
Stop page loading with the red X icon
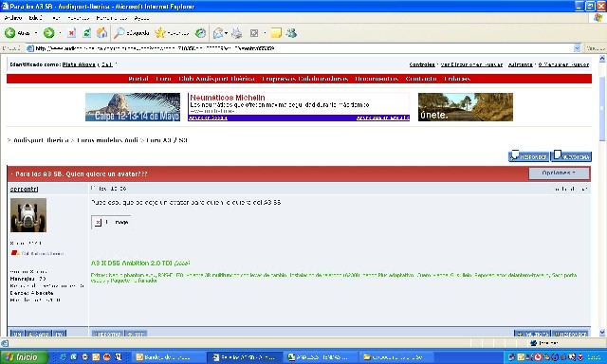pyautogui.click(x=72, y=33)
